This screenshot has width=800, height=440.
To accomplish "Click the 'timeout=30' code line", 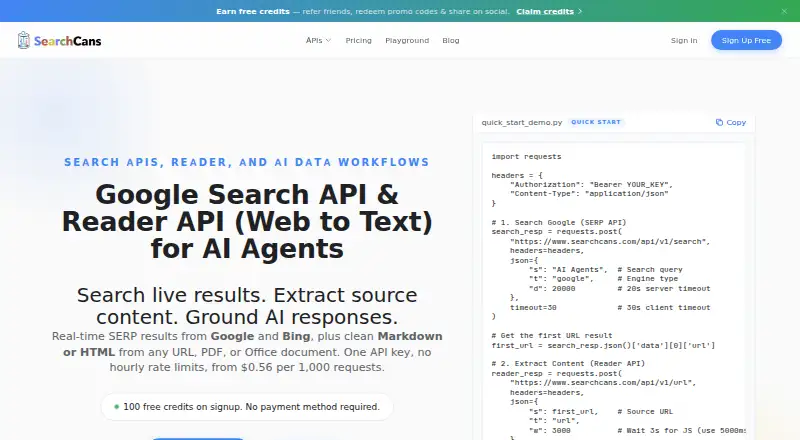I will 533,307.
